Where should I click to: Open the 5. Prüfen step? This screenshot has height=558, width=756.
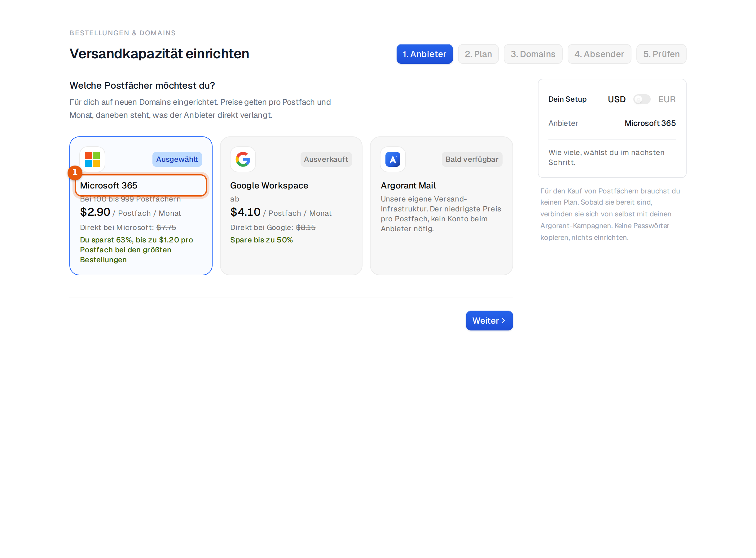[x=661, y=54]
